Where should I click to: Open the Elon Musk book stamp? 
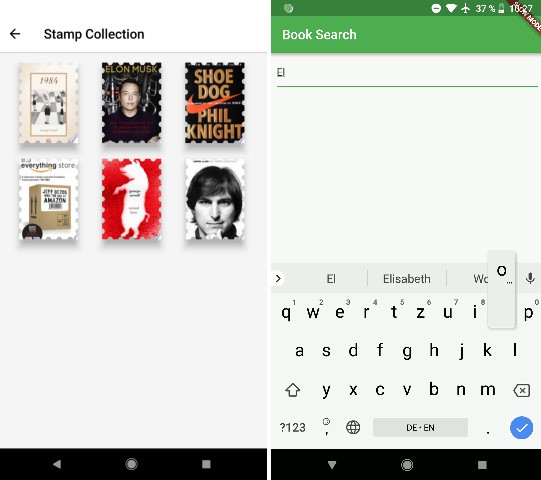click(131, 102)
